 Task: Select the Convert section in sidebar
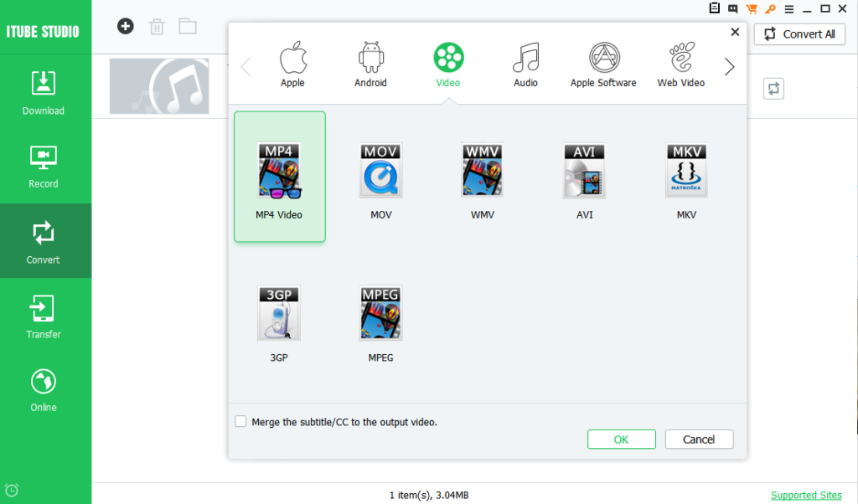[44, 241]
